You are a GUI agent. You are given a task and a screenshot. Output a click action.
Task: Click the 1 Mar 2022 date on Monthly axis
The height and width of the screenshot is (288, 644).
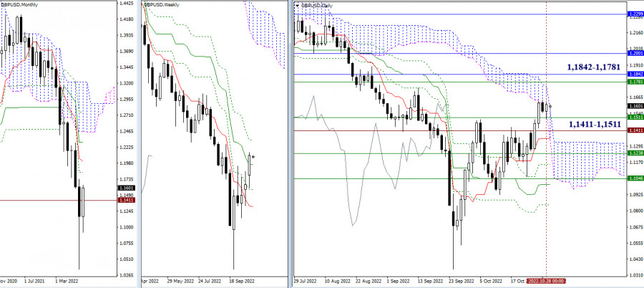(x=67, y=281)
